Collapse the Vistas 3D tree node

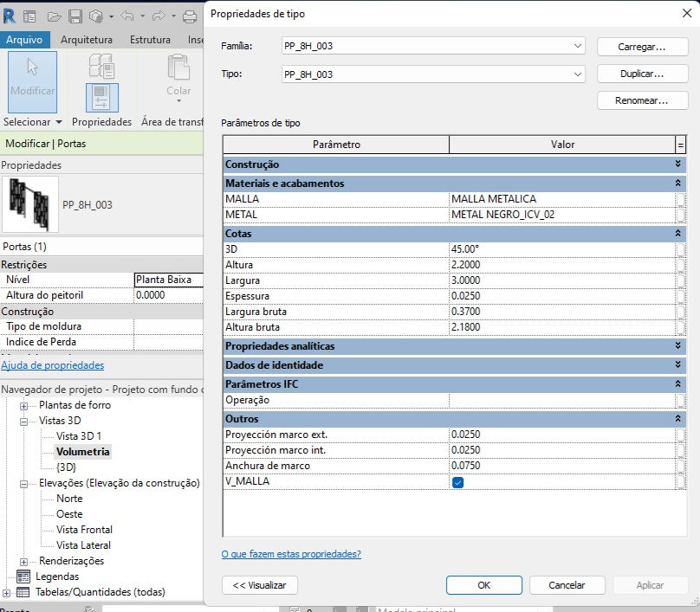(23, 422)
